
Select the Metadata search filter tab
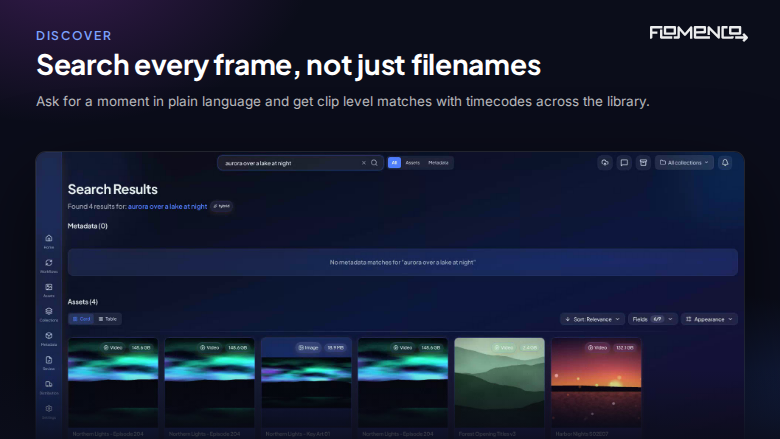[438, 163]
